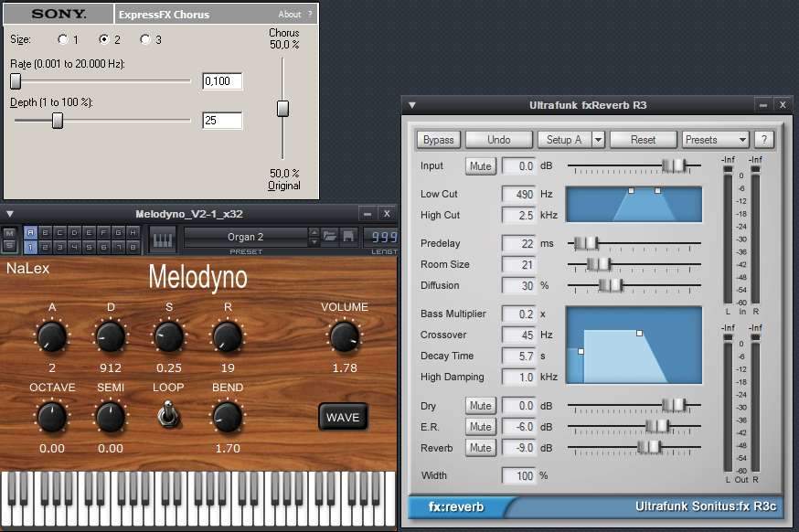Viewport: 799px width, 532px height.
Task: Click the High Cut field 2.5
Action: point(518,215)
